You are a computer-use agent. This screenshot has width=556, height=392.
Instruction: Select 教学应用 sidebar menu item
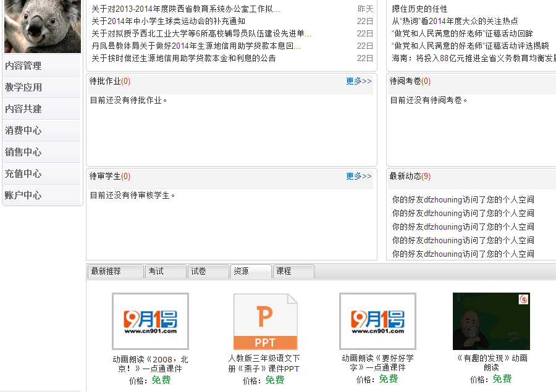point(23,88)
